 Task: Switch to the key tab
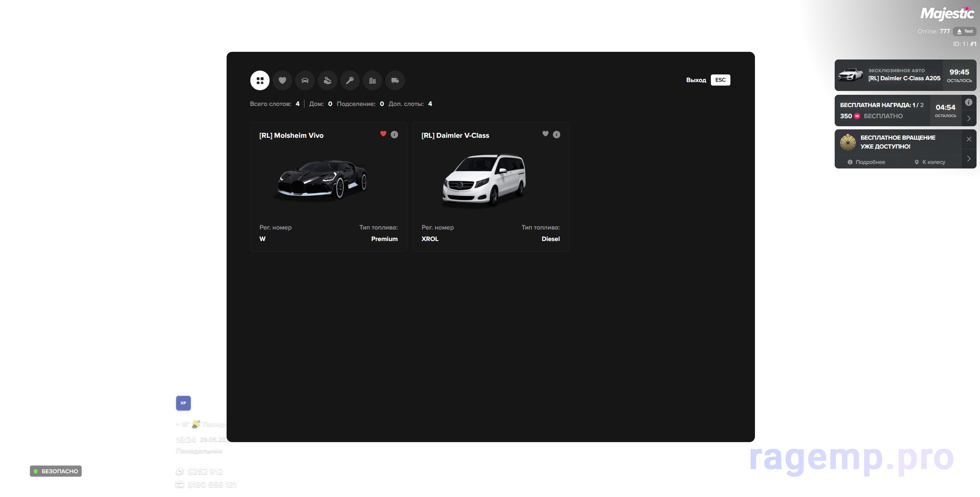coord(350,80)
